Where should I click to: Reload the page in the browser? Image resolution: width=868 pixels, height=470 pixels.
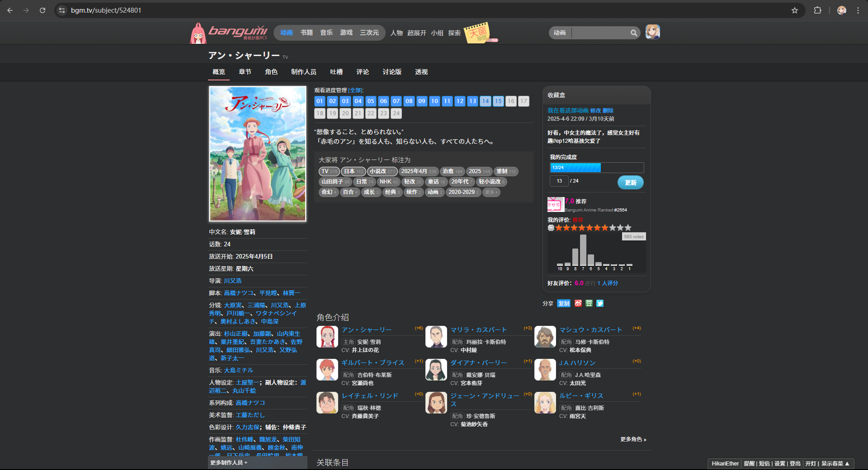(42, 10)
